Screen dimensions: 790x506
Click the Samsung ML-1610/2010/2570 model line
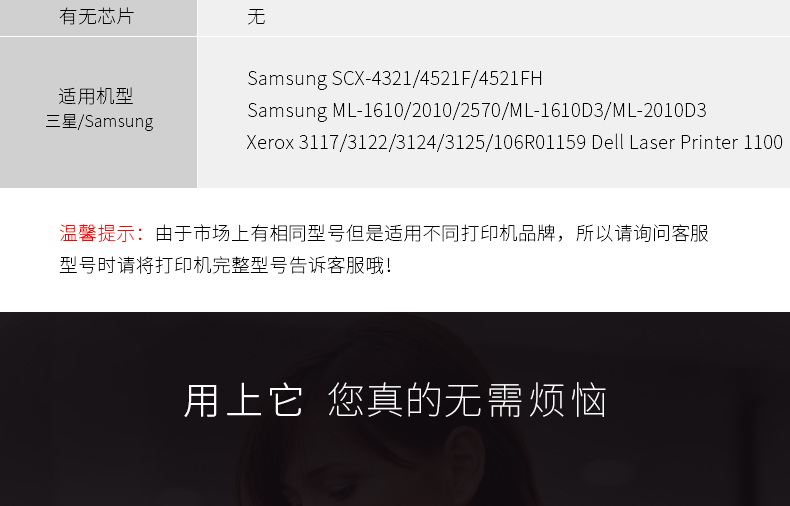477,110
